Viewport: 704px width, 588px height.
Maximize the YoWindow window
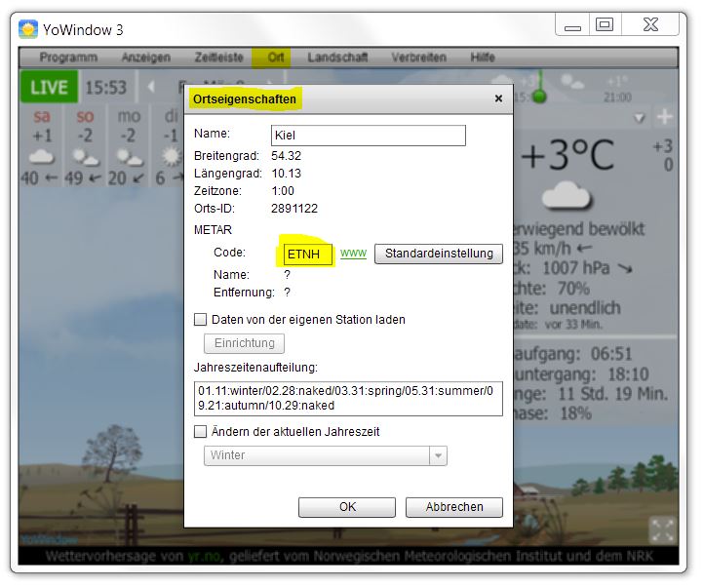[x=605, y=24]
